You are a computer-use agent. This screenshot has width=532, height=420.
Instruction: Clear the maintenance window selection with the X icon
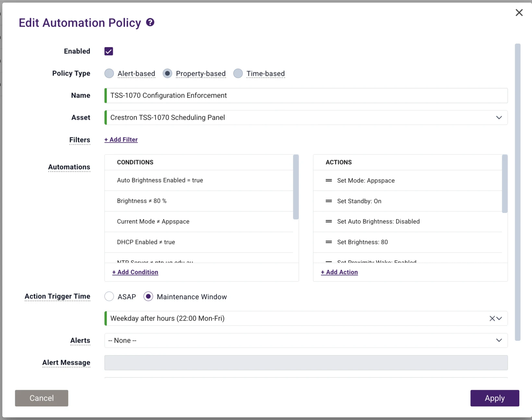point(492,318)
